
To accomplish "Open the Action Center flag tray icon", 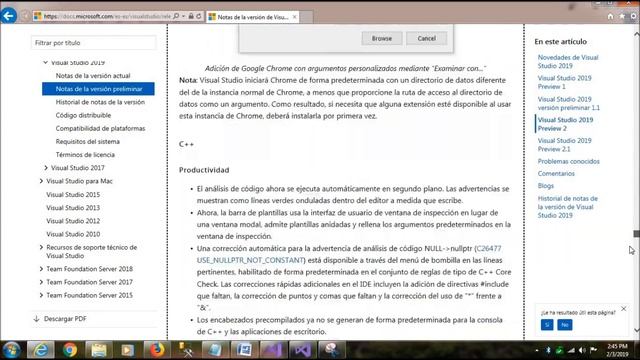I will (x=593, y=350).
